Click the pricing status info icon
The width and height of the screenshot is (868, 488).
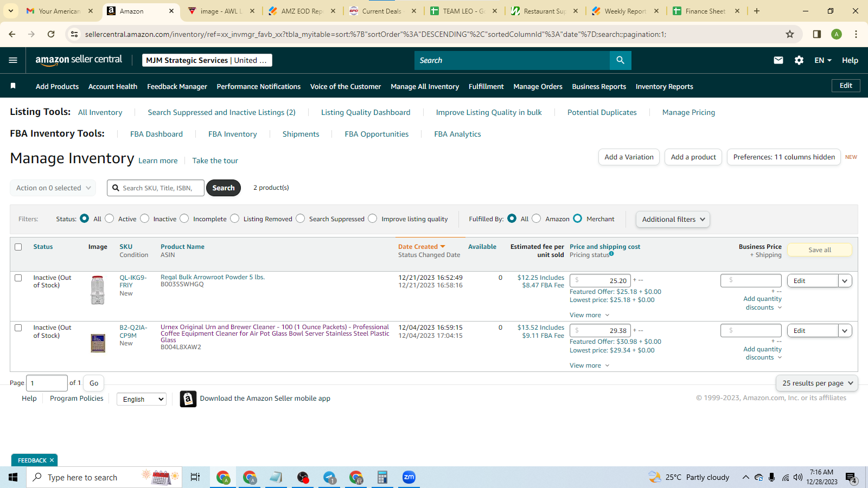611,253
